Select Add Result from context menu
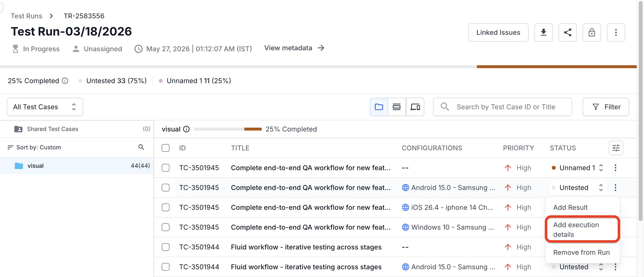Image resolution: width=644 pixels, height=277 pixels. [582, 207]
